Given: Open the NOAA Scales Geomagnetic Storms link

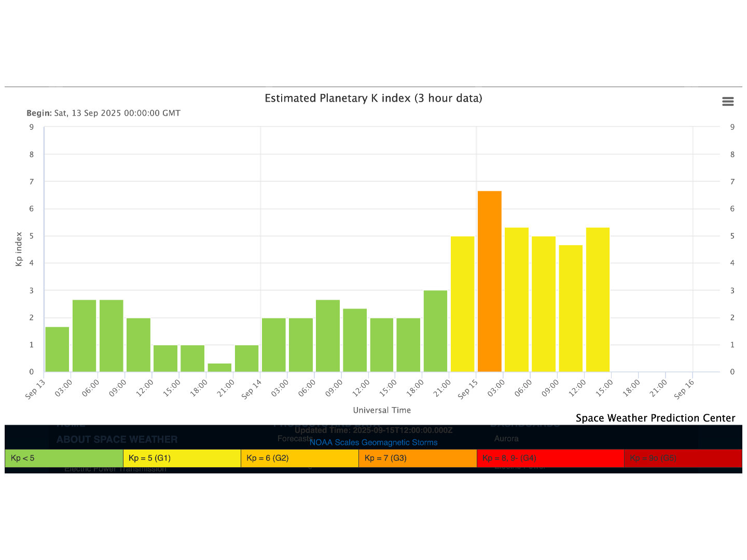Looking at the screenshot, I should click(x=373, y=442).
